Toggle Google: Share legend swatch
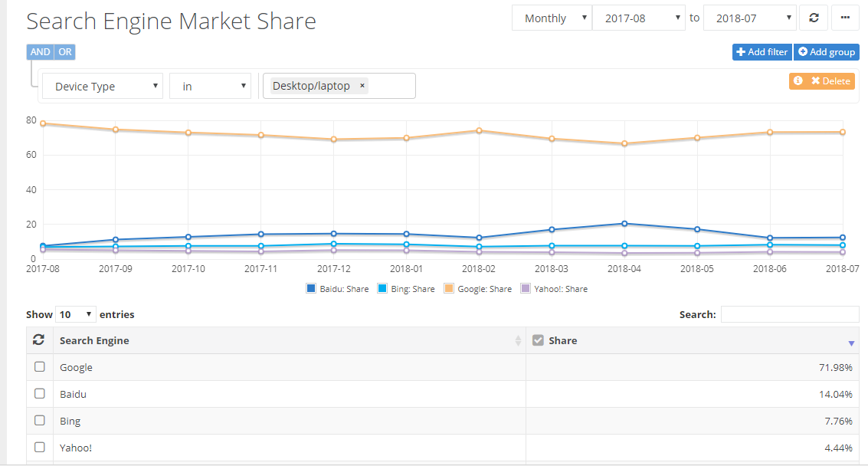 (449, 288)
